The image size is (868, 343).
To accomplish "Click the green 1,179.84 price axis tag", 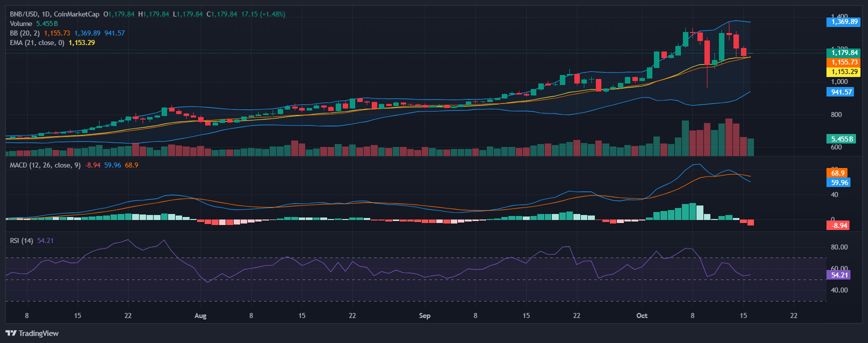I will click(844, 52).
